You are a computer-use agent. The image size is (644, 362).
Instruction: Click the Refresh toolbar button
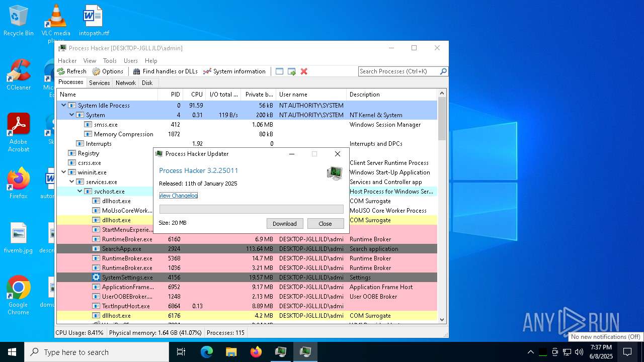71,71
